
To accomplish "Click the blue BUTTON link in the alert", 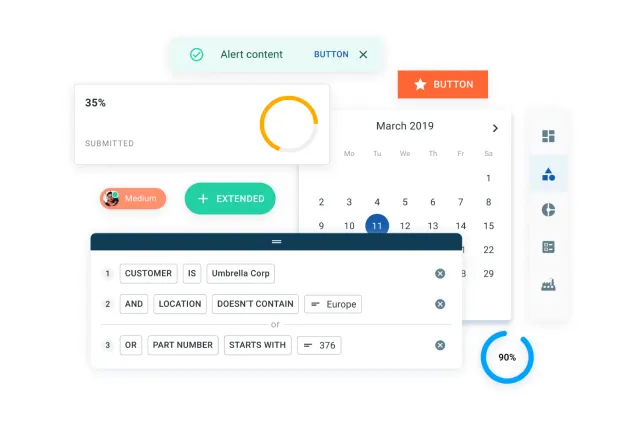I will pyautogui.click(x=331, y=54).
